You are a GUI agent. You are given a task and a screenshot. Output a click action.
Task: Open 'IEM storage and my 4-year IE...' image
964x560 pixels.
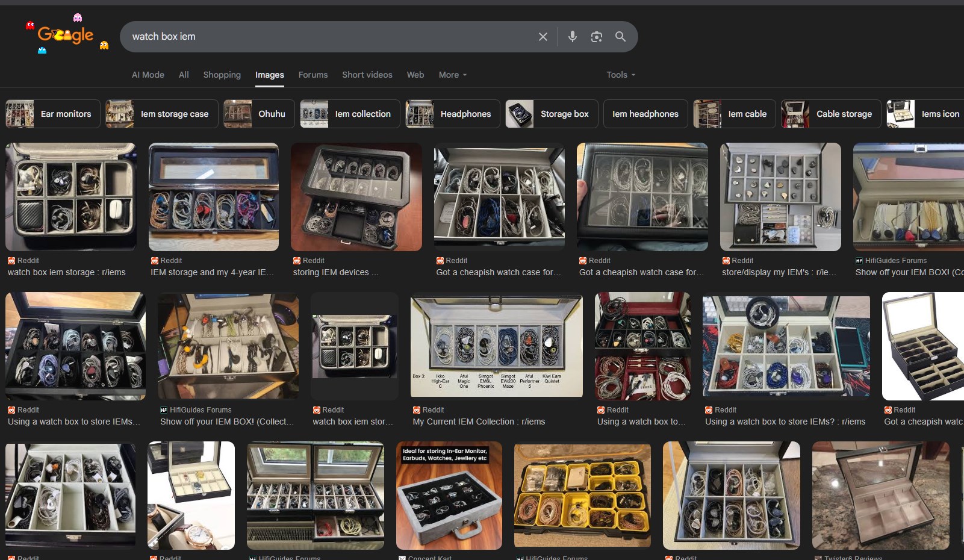click(214, 197)
